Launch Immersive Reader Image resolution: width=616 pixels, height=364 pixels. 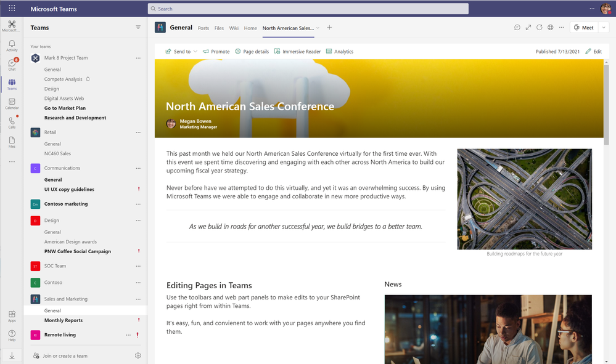pos(297,51)
